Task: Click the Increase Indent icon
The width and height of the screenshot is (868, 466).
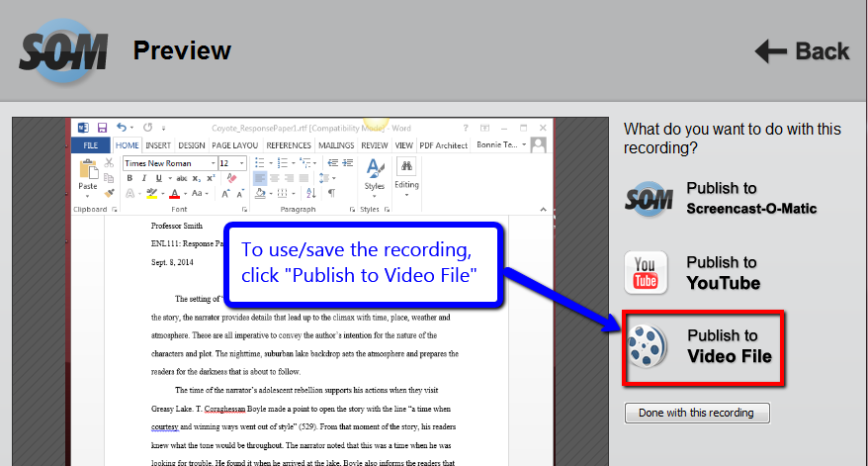Action: [x=348, y=163]
